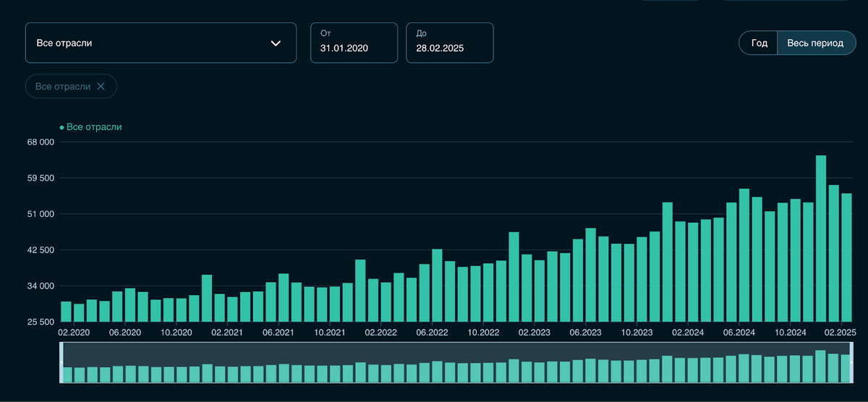Click the 10.2023 axis label
This screenshot has height=402, width=868.
[637, 332]
